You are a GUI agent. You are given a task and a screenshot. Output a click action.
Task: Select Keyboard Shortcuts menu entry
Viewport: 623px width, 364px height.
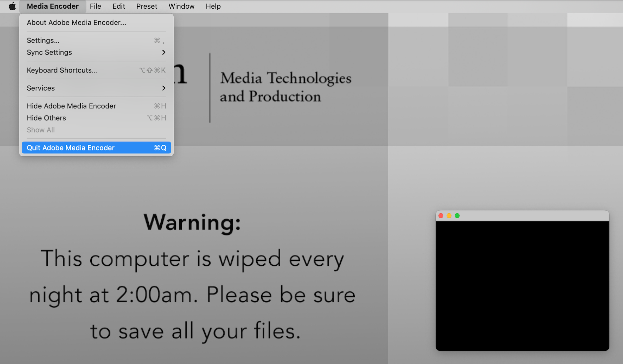[96, 70]
